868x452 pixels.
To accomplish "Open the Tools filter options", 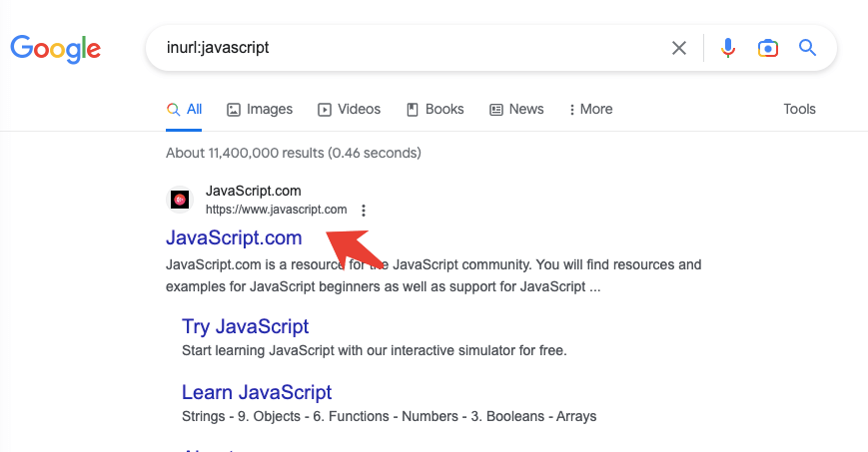I will (x=799, y=109).
